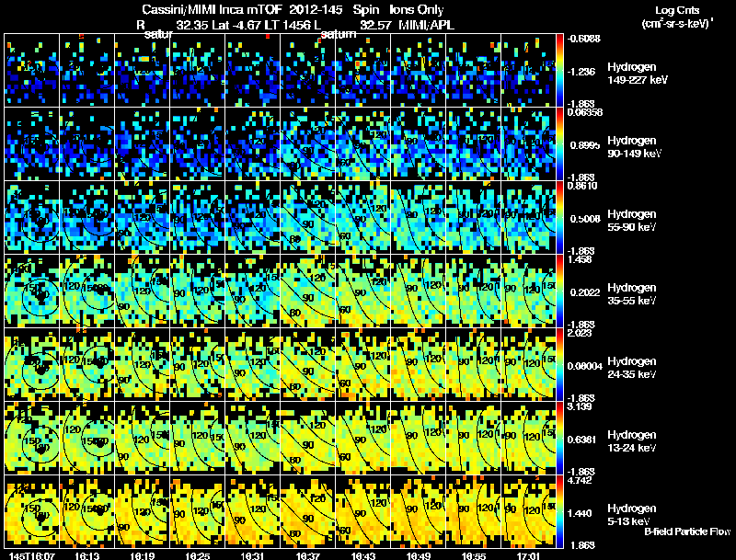736x560 pixels.
Task: Select the color bar beside the 55-90 keV row
Action: (x=559, y=217)
